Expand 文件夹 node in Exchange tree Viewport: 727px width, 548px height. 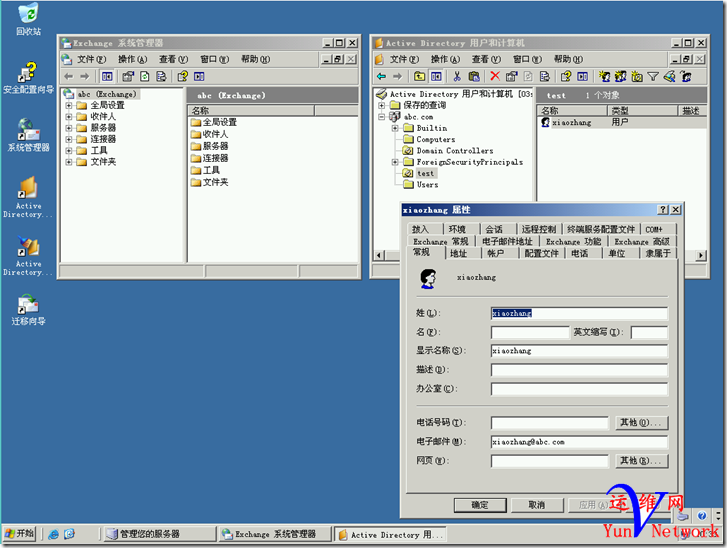pyautogui.click(x=69, y=162)
